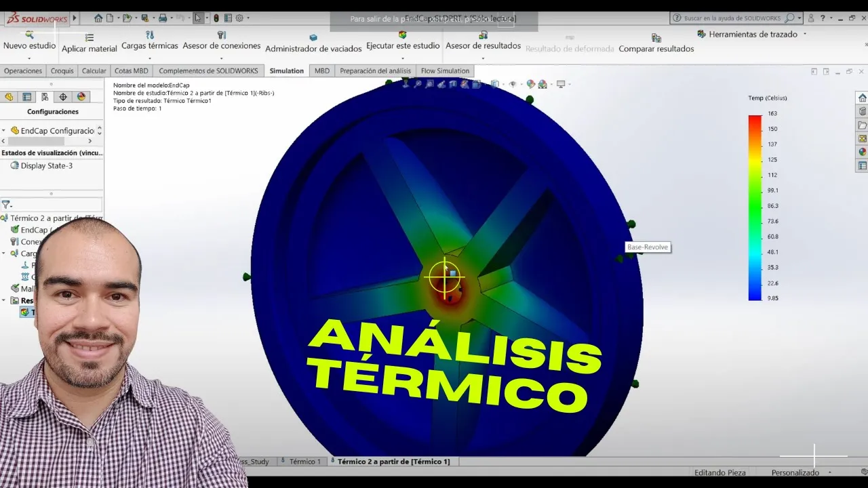Click the display style cube icon in viewport toolbar
Screen dimensions: 868x488
494,84
